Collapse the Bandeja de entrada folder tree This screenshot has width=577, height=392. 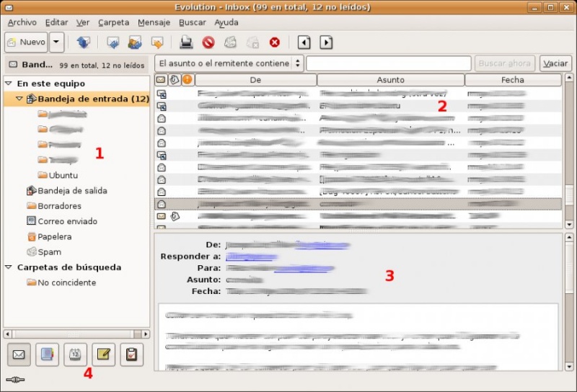click(x=19, y=99)
